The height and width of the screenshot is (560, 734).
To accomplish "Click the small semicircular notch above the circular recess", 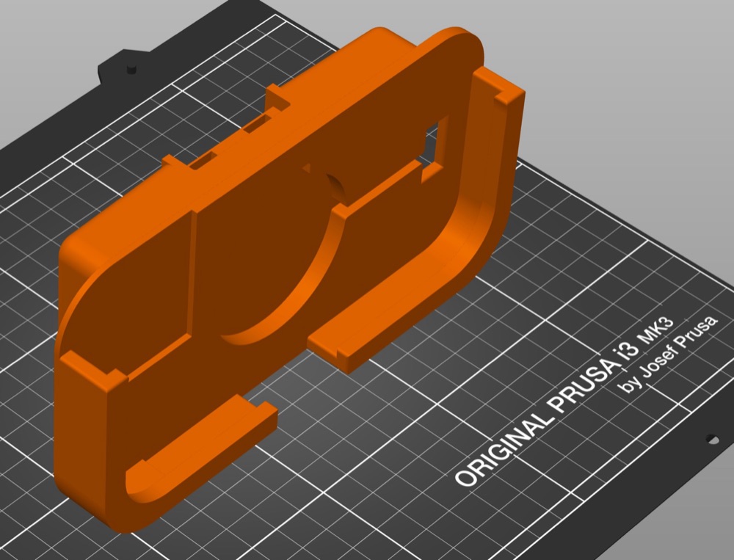I will (x=336, y=189).
